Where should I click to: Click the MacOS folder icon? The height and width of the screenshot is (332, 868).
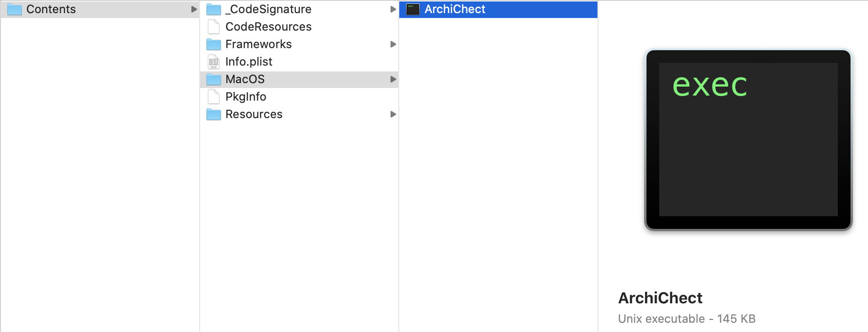point(214,79)
